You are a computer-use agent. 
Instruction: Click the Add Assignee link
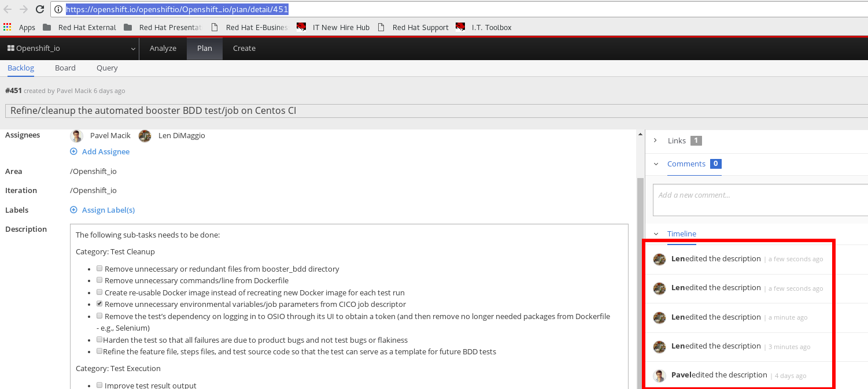point(105,151)
